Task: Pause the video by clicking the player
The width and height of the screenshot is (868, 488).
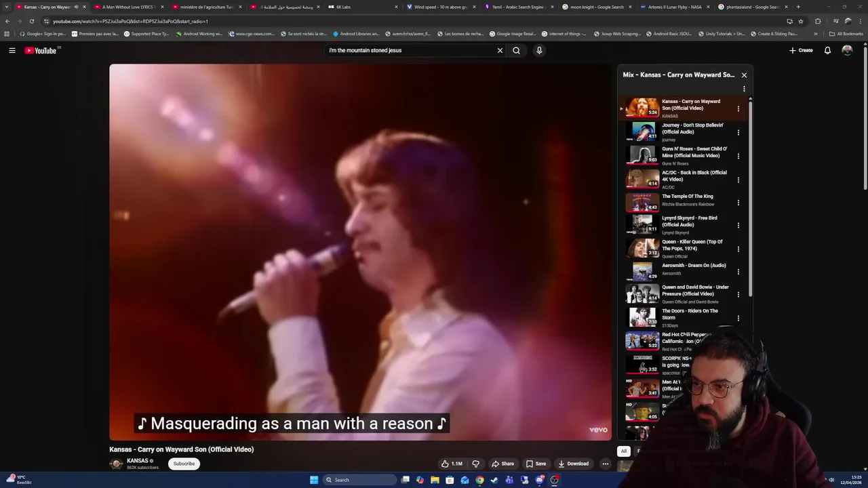Action: pos(360,252)
